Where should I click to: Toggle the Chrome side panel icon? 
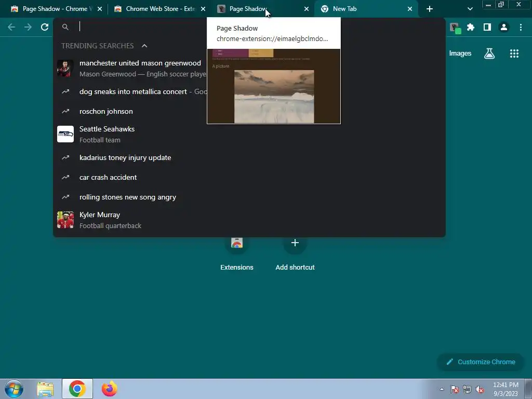click(x=487, y=27)
